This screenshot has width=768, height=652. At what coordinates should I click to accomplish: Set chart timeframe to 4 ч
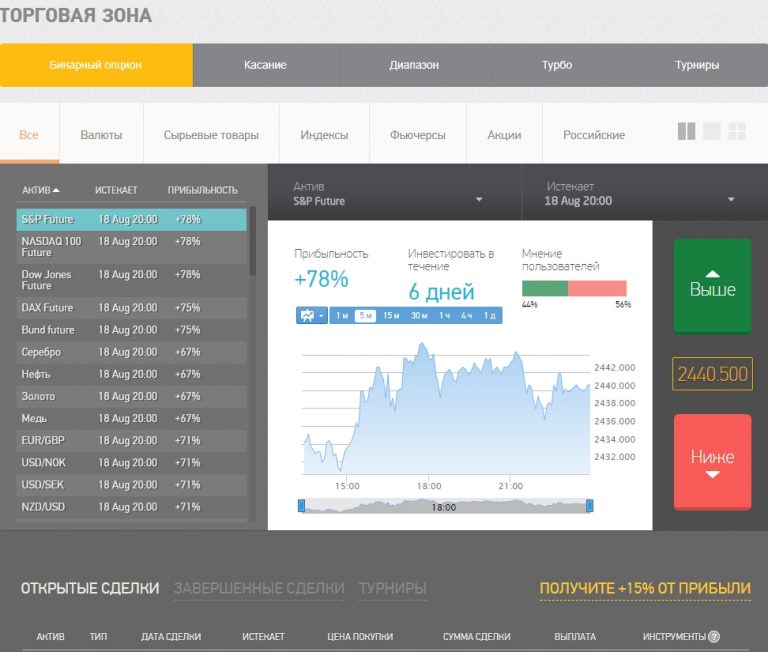[x=466, y=315]
